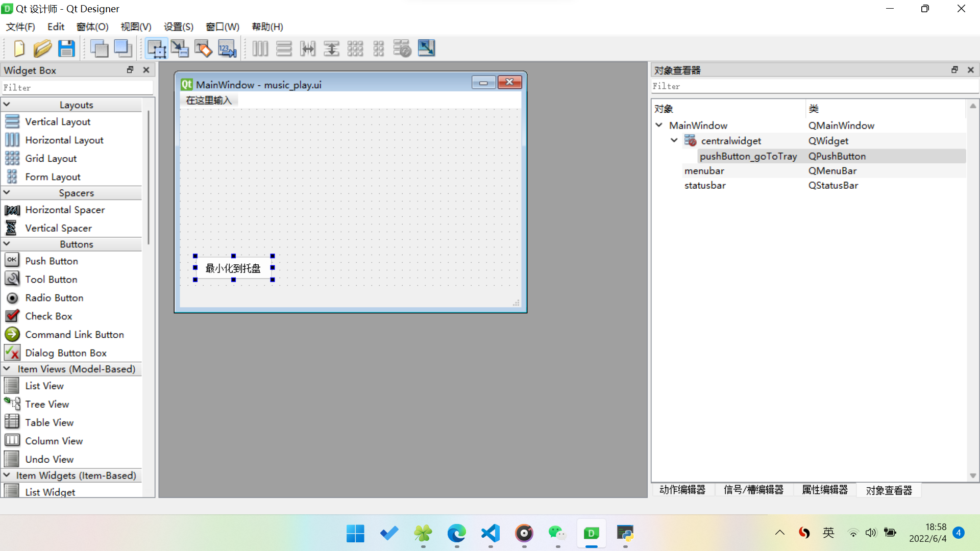Switch to Edit Signals/Slots mode
This screenshot has height=551, width=980.
tap(180, 48)
